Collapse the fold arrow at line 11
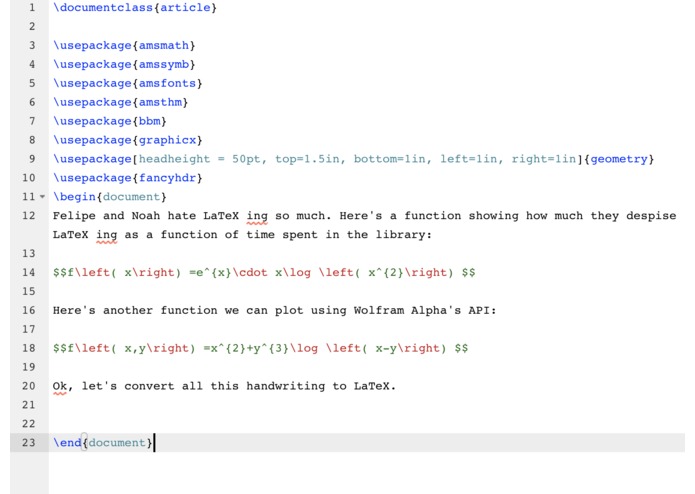 (x=43, y=197)
